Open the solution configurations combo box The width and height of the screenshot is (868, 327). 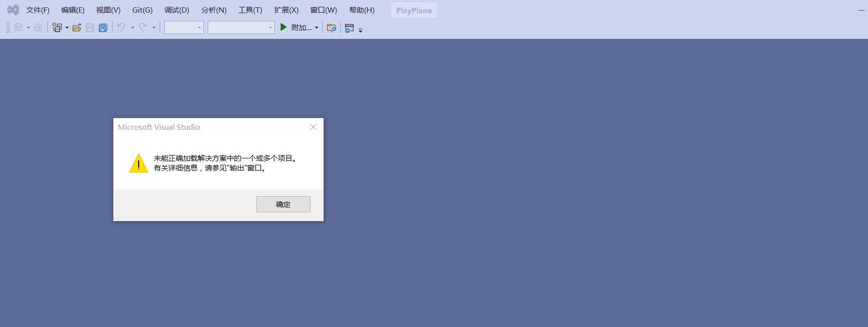(x=184, y=28)
